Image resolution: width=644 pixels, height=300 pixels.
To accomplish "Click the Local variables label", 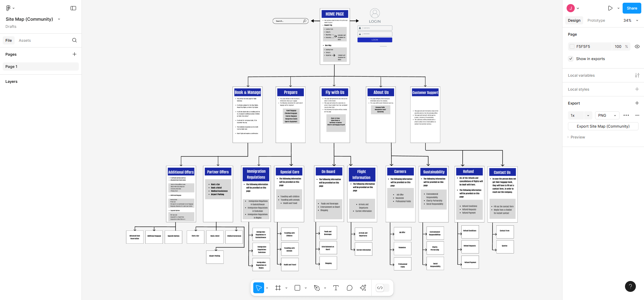I will (581, 75).
